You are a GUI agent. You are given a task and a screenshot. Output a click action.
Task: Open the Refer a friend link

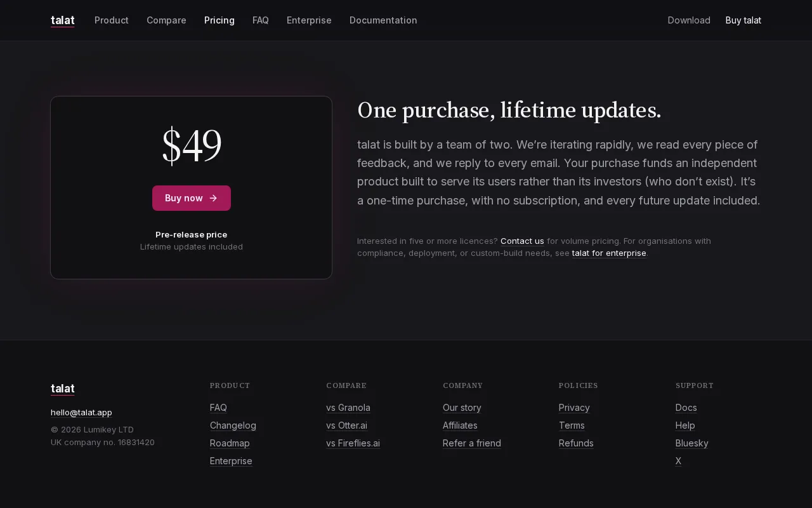(x=472, y=443)
